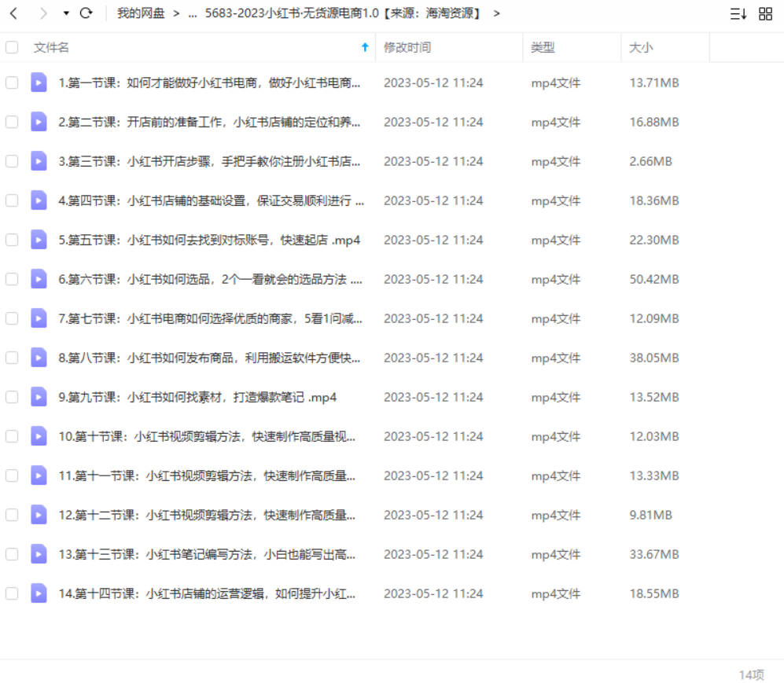Click video icon of 6.第六节课 file
The height and width of the screenshot is (683, 784).
(x=39, y=279)
